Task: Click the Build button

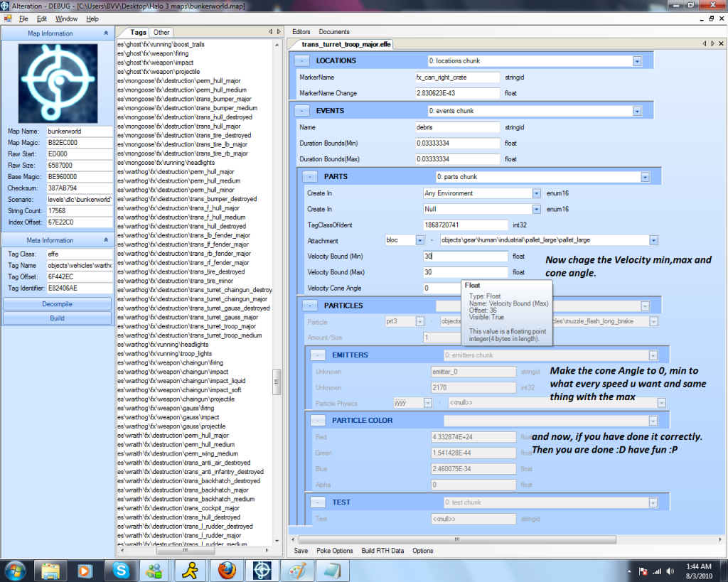Action: tap(57, 318)
